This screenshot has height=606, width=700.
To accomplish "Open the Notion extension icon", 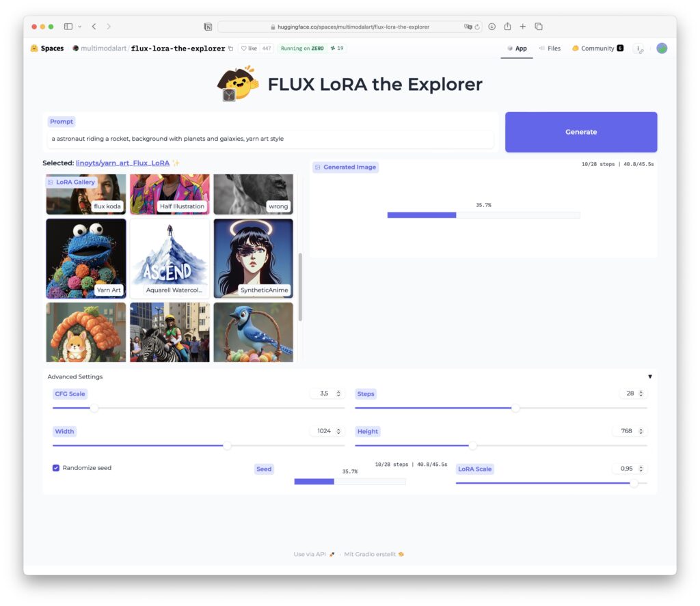I will point(208,27).
